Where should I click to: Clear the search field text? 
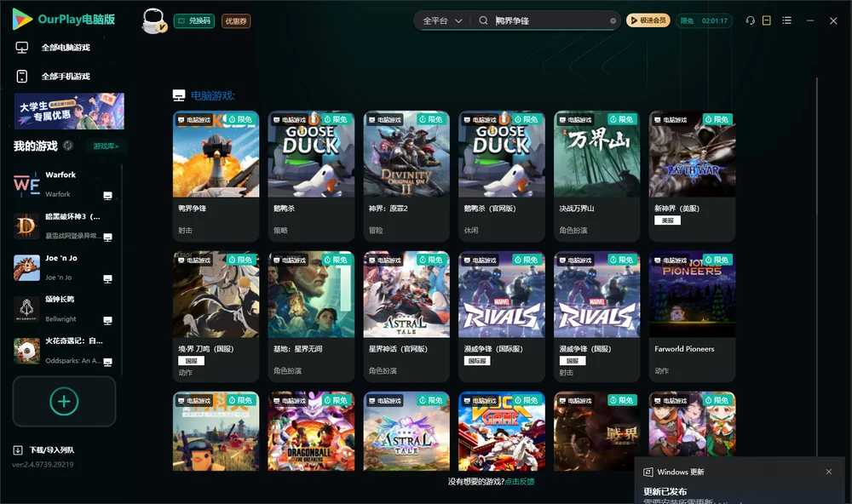coord(613,21)
